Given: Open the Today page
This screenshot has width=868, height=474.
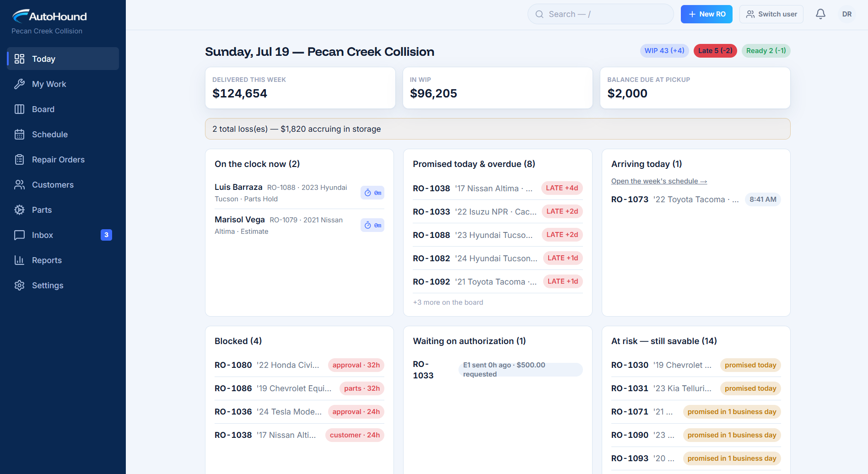Looking at the screenshot, I should 63,59.
